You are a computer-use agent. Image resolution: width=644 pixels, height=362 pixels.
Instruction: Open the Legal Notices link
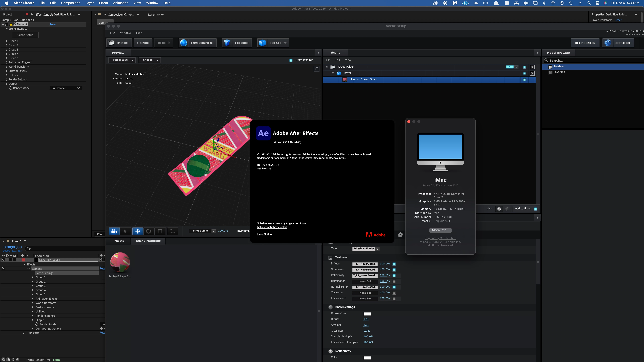coord(265,234)
